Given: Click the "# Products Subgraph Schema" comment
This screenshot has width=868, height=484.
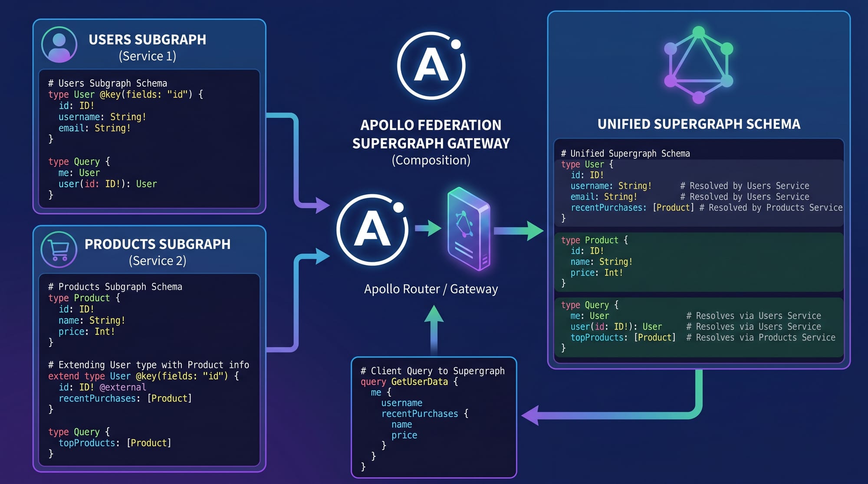Looking at the screenshot, I should pyautogui.click(x=115, y=287).
